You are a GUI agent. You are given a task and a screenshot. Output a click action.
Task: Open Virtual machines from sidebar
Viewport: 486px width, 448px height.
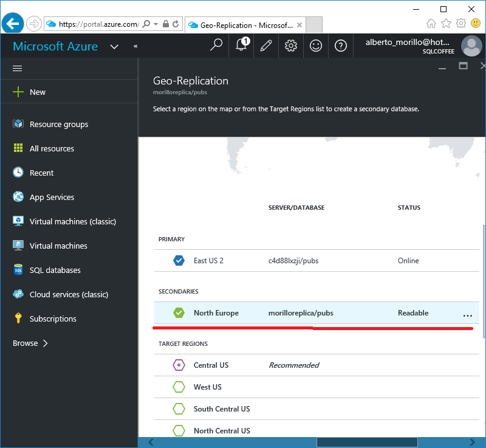[x=69, y=246]
